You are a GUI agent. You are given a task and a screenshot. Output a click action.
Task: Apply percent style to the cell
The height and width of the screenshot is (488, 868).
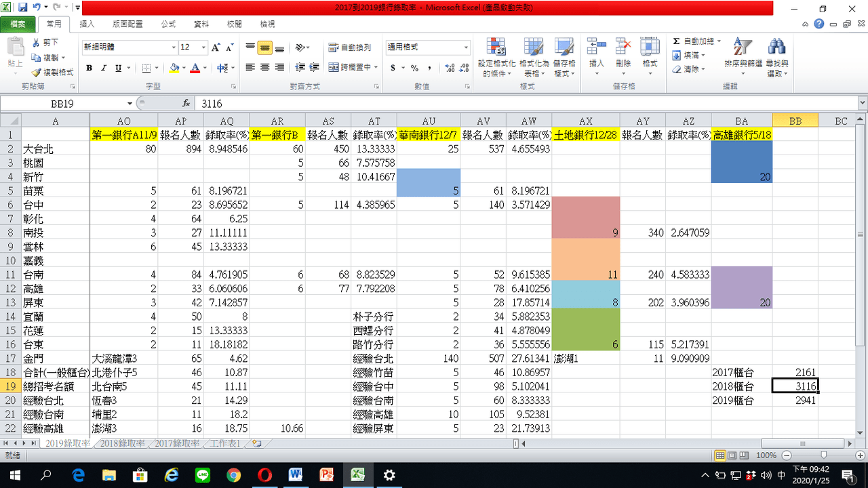414,68
